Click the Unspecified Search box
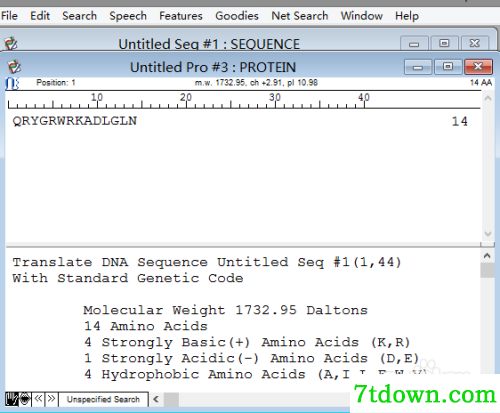 pos(103,399)
